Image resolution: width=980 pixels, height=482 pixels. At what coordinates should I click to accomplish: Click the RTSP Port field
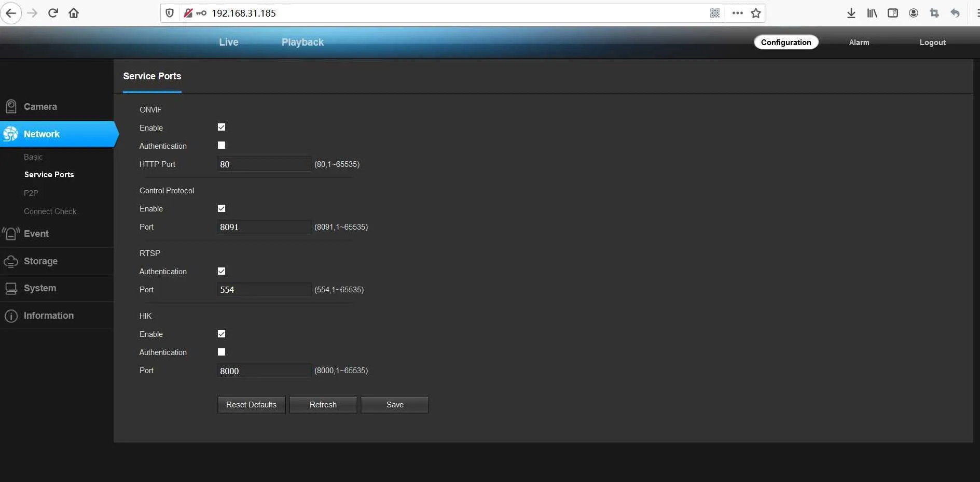264,290
